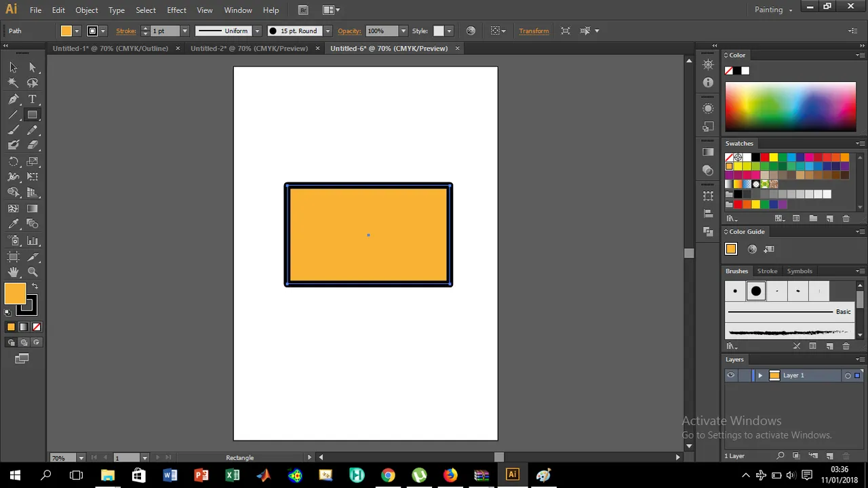Select the Rectangle tool

pos(33,115)
